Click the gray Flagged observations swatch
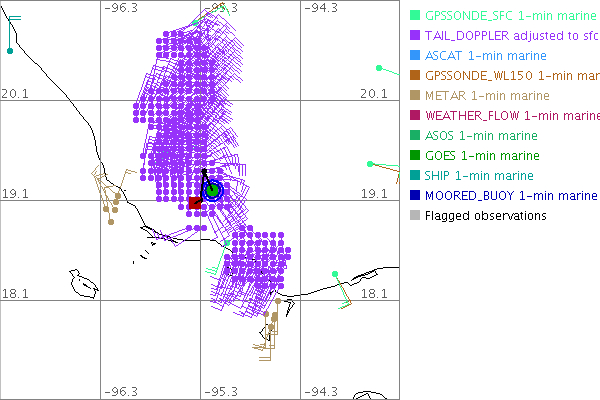The width and height of the screenshot is (600, 400). point(415,215)
